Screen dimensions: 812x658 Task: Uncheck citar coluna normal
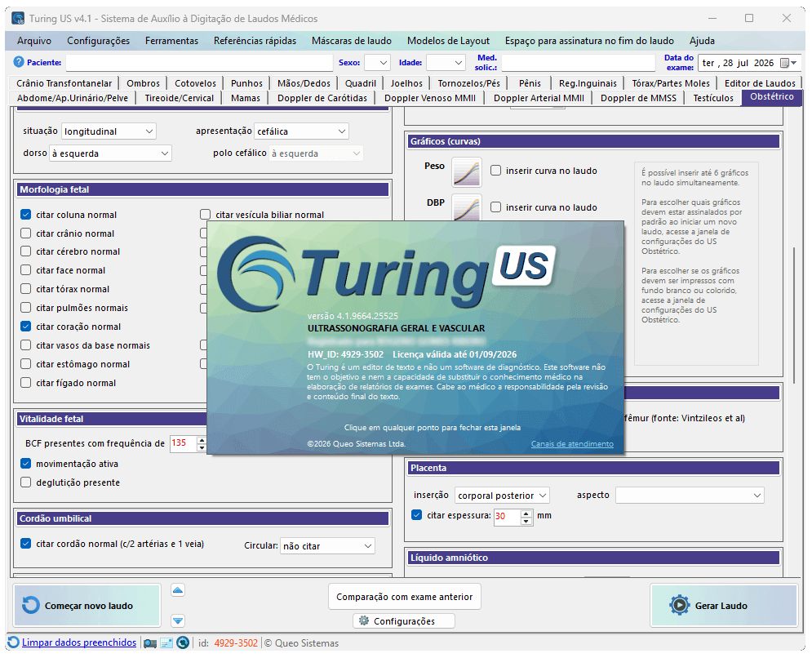[26, 215]
